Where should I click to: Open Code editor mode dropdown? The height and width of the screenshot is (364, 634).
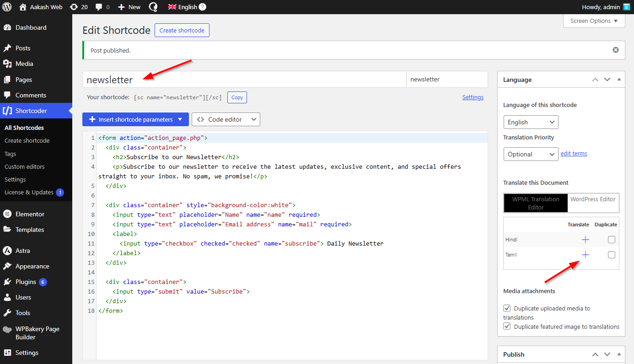(x=226, y=119)
